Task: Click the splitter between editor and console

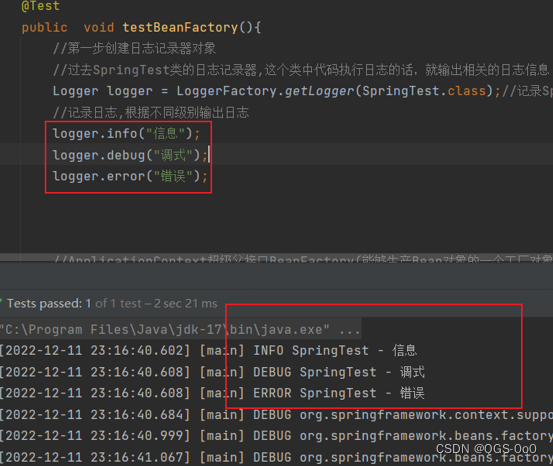Action: click(276, 262)
